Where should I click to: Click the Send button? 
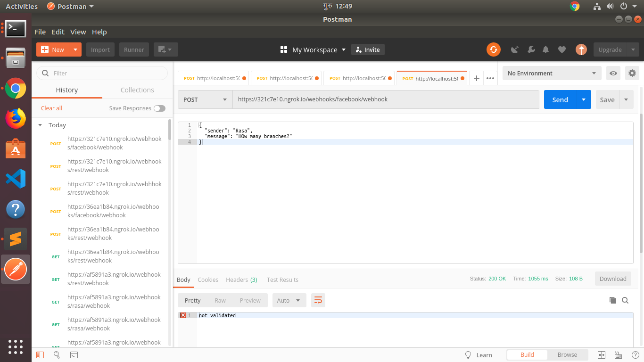(x=560, y=99)
